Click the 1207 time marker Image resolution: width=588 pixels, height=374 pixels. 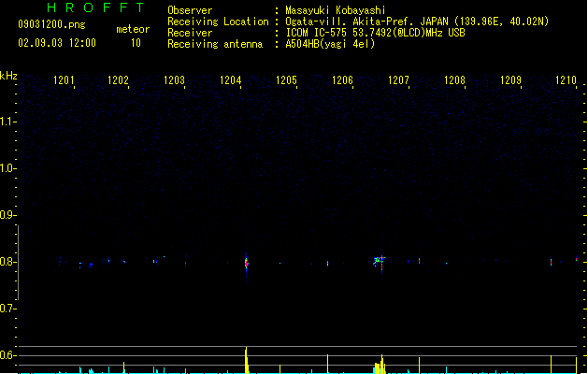(x=398, y=80)
